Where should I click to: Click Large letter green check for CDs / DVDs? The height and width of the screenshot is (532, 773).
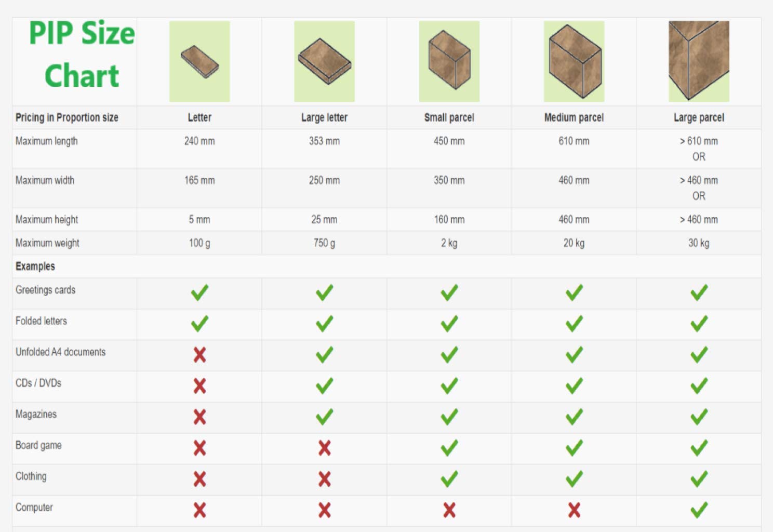tap(324, 386)
